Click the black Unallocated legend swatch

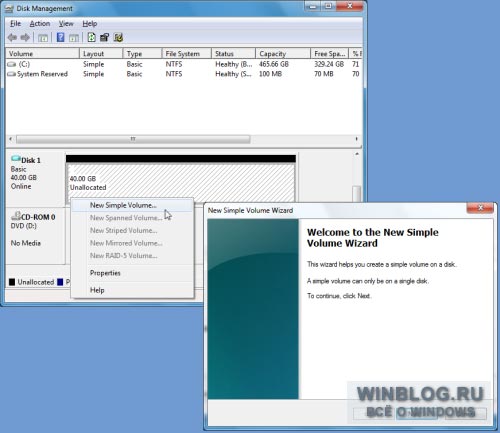click(12, 282)
